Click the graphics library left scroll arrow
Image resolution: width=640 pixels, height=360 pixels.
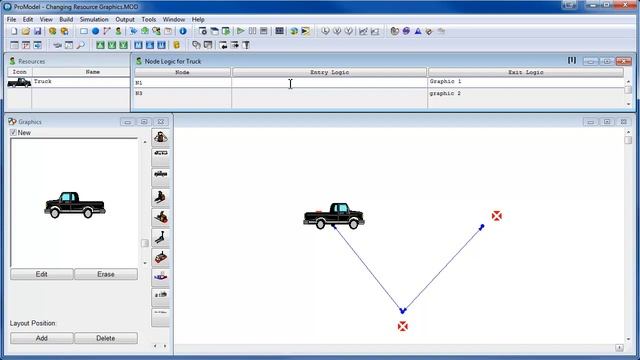[x=155, y=346]
